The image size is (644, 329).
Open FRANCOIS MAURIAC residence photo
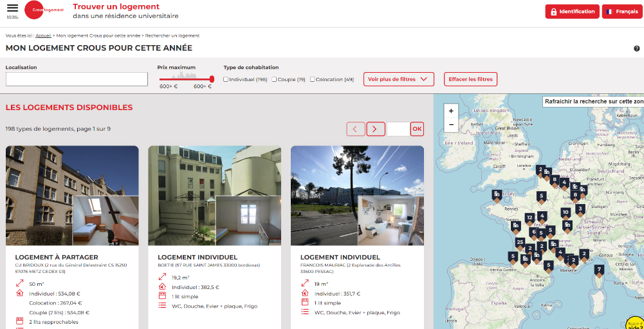tap(357, 196)
